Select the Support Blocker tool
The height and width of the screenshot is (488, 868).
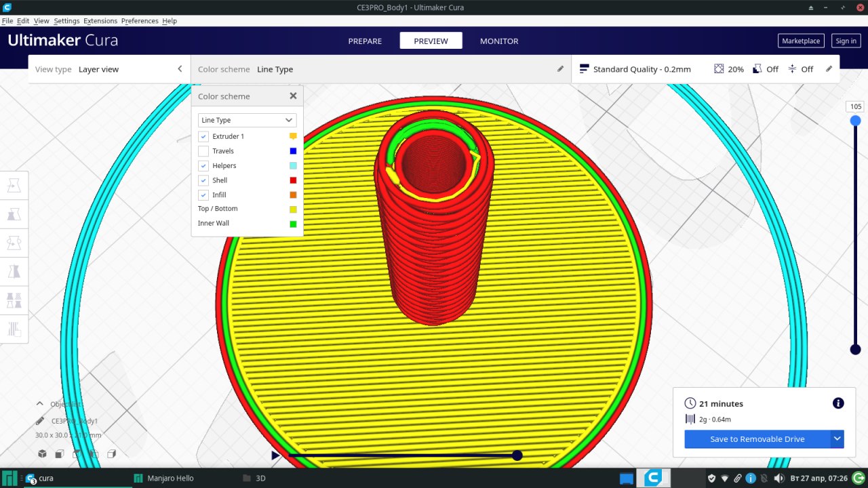click(x=14, y=329)
